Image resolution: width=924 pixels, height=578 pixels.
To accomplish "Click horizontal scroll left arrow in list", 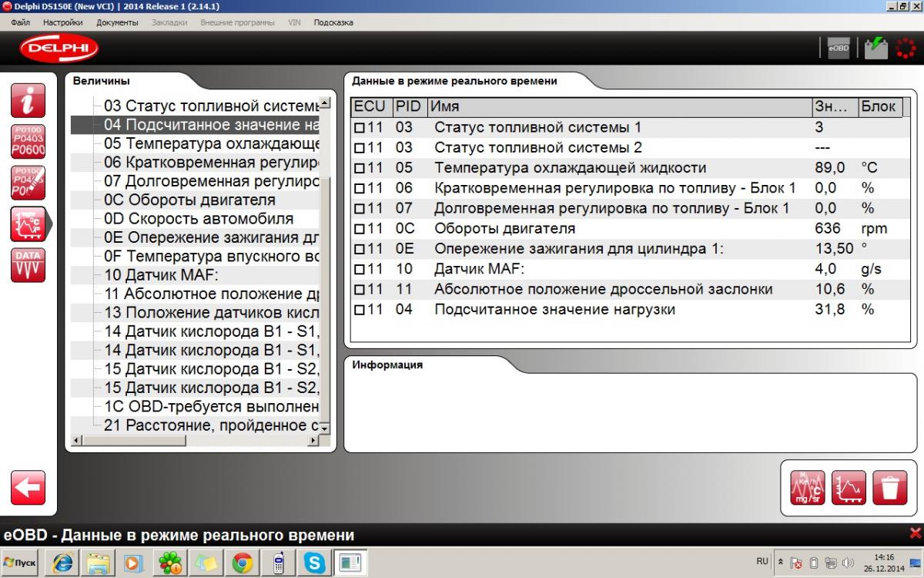I will (75, 440).
